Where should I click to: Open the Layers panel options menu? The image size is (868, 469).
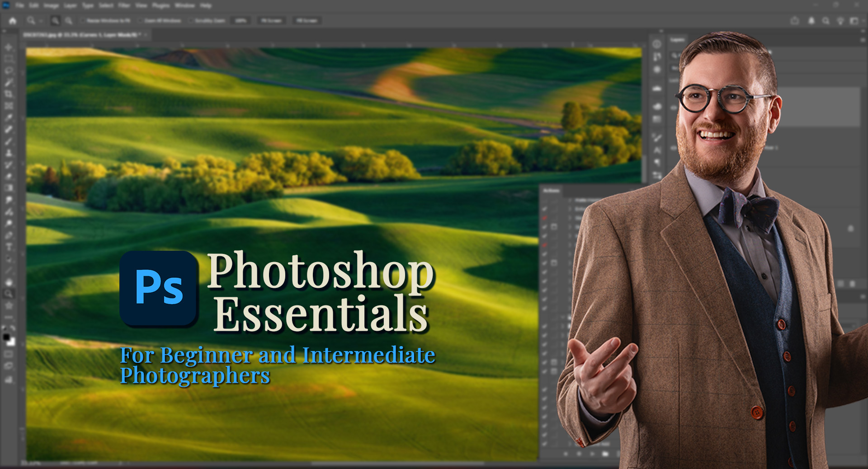(863, 40)
